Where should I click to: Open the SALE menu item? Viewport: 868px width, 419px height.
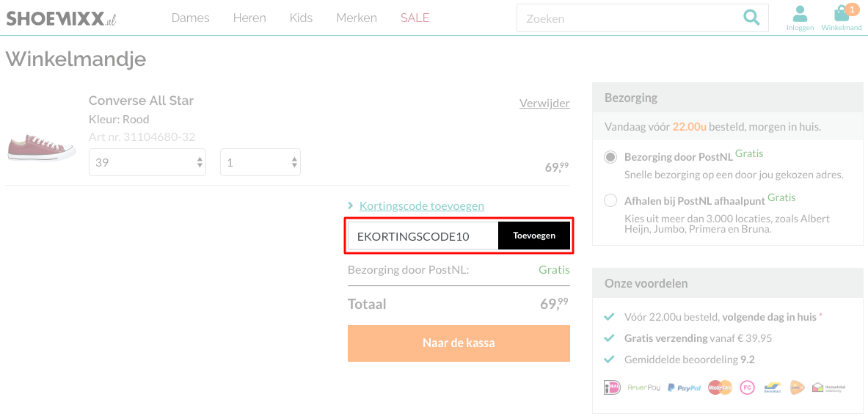tap(415, 18)
